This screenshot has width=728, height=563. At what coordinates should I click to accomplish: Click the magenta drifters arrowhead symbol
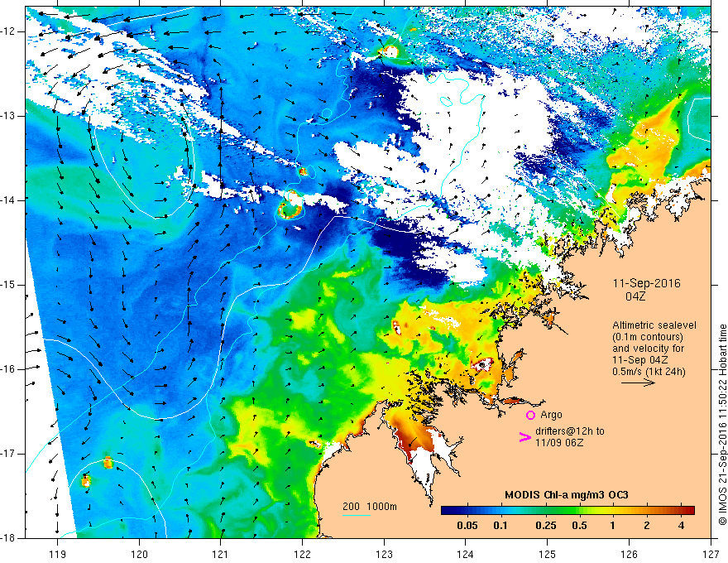524,437
